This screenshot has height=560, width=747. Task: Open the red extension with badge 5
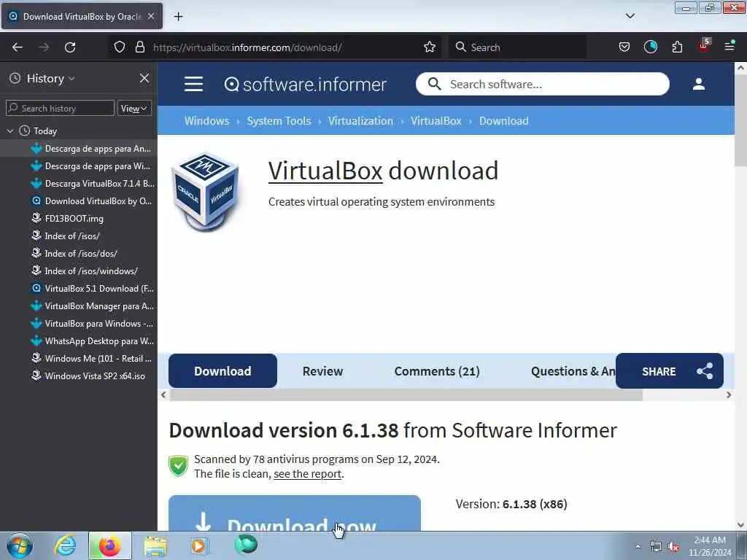click(x=704, y=46)
